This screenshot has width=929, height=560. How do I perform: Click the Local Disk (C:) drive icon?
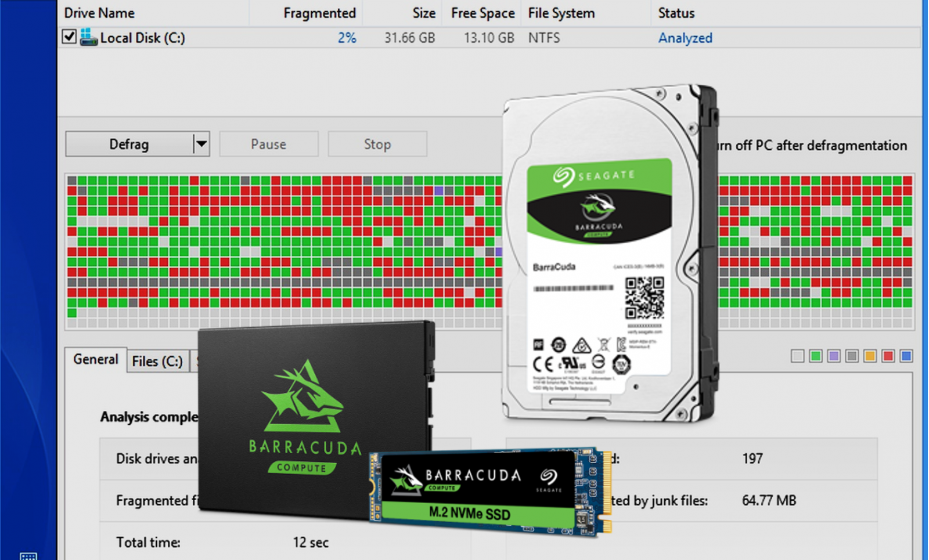tap(88, 37)
